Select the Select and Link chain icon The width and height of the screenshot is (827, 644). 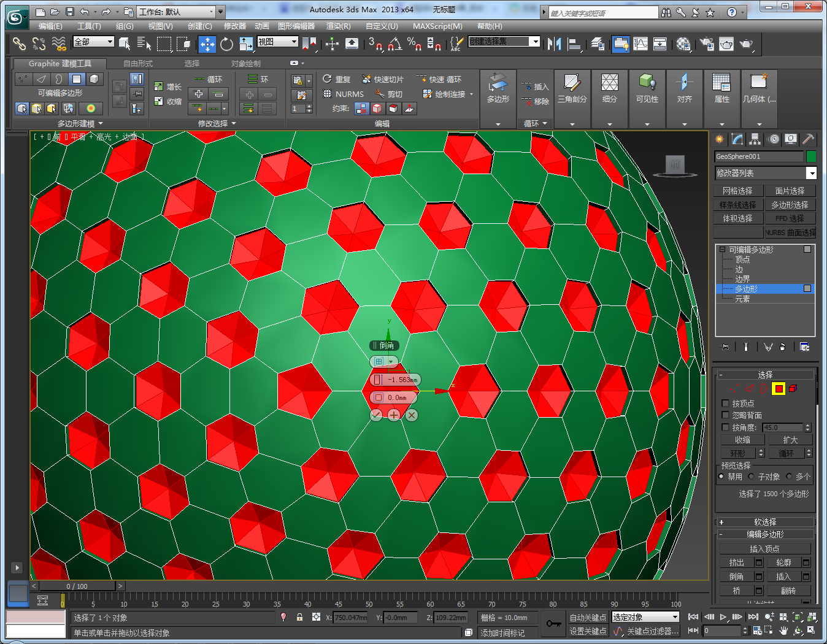[x=20, y=44]
